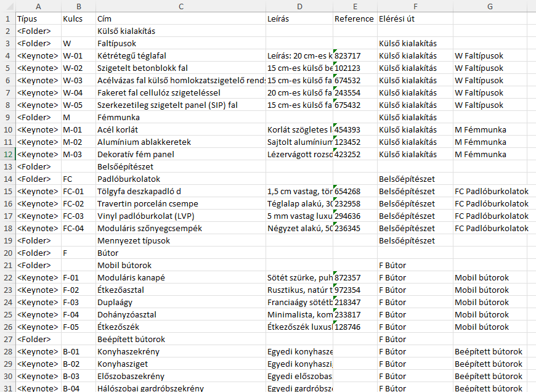Click the row 31 header number
Viewport: 536px width, 392px height.
click(7, 388)
